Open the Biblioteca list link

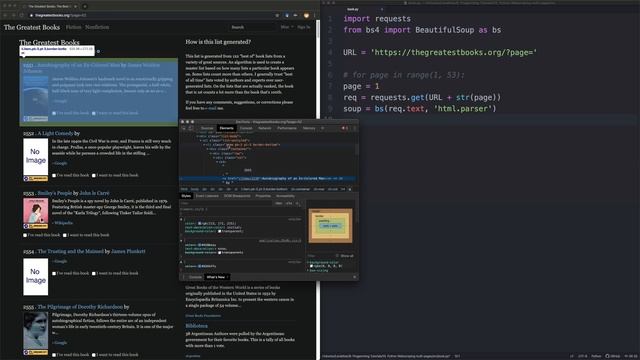point(196,326)
